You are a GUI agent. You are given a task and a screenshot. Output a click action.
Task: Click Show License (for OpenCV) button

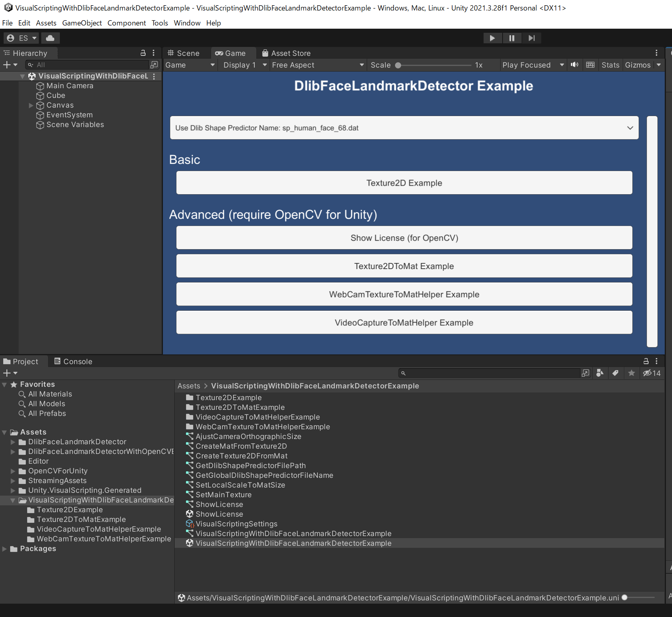pyautogui.click(x=404, y=238)
